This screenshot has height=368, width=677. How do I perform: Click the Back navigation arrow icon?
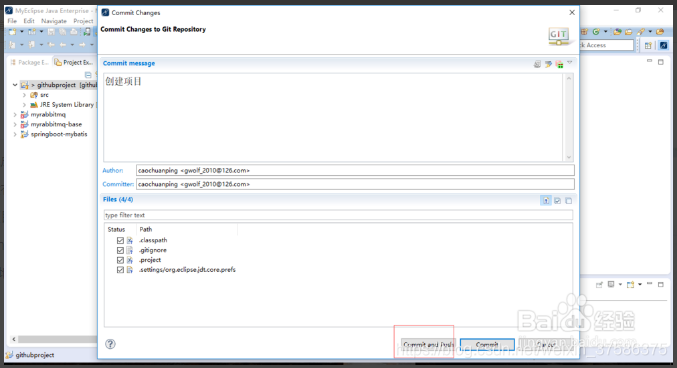(63, 45)
